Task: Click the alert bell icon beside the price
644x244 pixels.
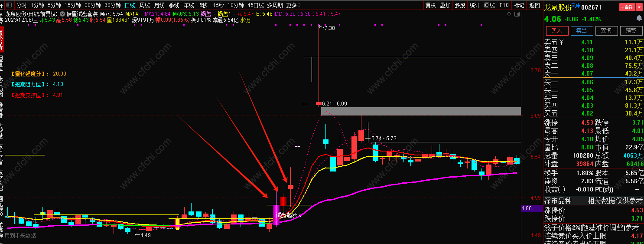Action: tap(639, 18)
